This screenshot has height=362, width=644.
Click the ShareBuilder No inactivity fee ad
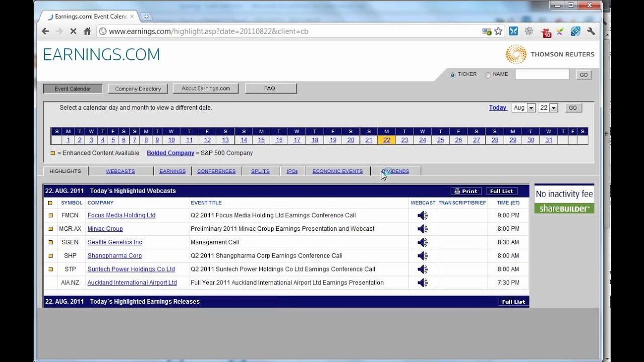(564, 199)
